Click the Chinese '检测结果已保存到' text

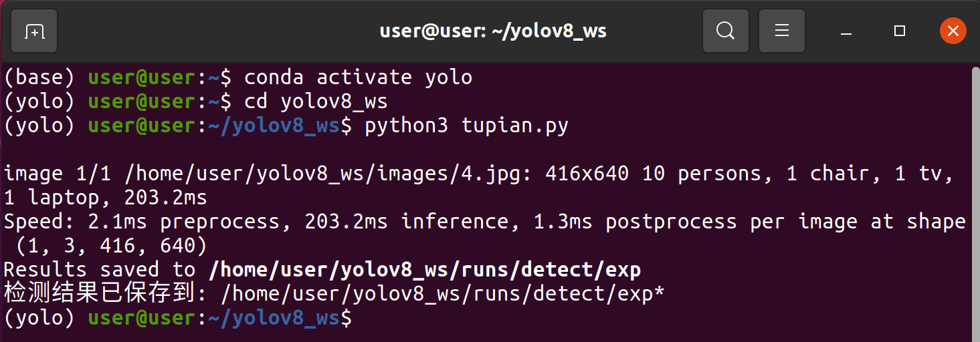100,294
